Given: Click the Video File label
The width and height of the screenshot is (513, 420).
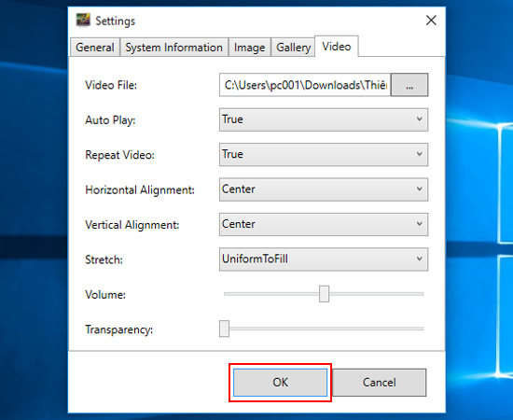Looking at the screenshot, I should (x=111, y=85).
